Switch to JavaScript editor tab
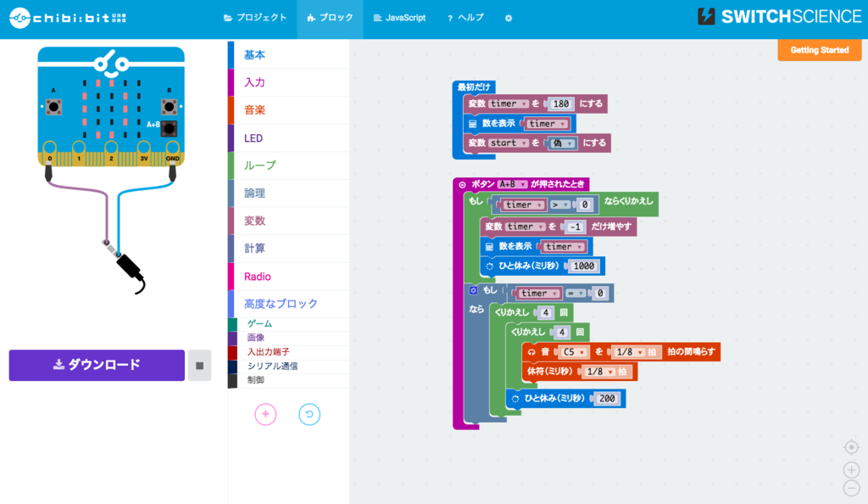The width and height of the screenshot is (868, 504). click(x=400, y=18)
